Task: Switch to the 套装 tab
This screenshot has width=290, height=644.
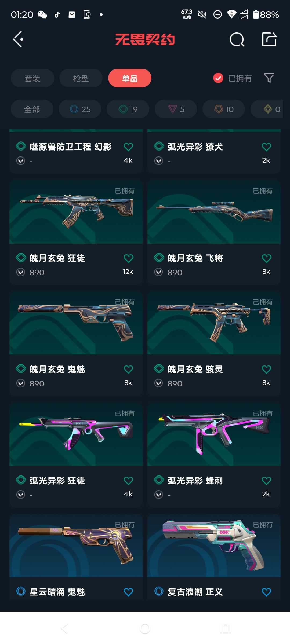Action: click(x=32, y=78)
